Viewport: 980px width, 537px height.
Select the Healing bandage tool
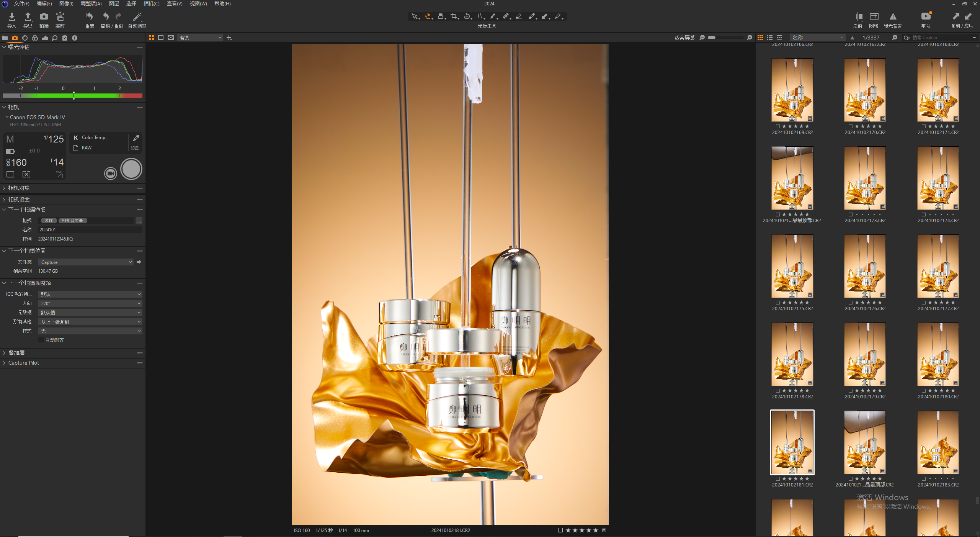506,16
